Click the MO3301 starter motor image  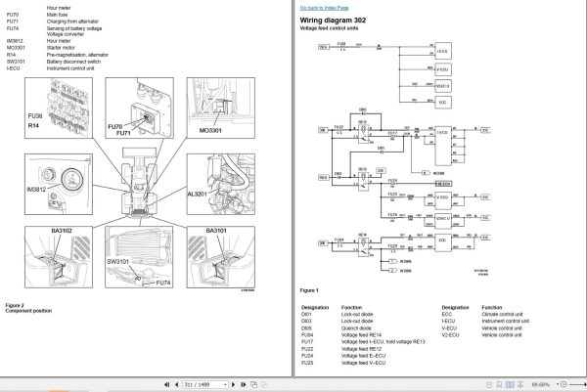[221, 109]
